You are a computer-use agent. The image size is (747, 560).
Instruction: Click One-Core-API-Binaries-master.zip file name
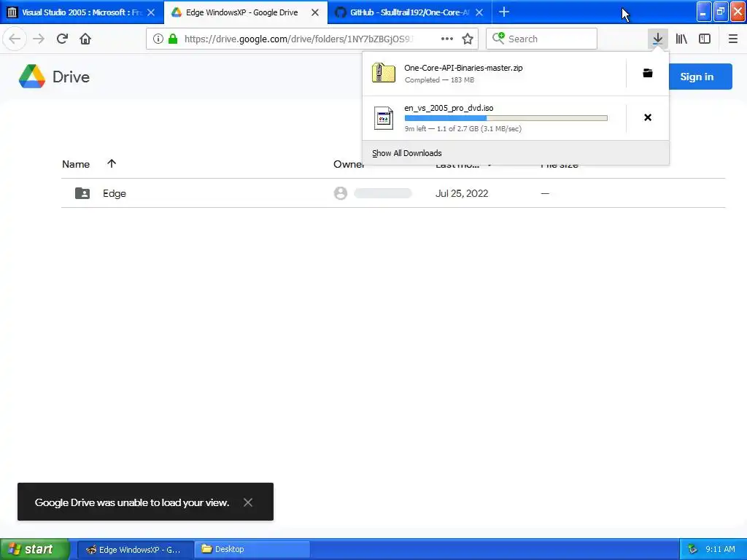463,68
